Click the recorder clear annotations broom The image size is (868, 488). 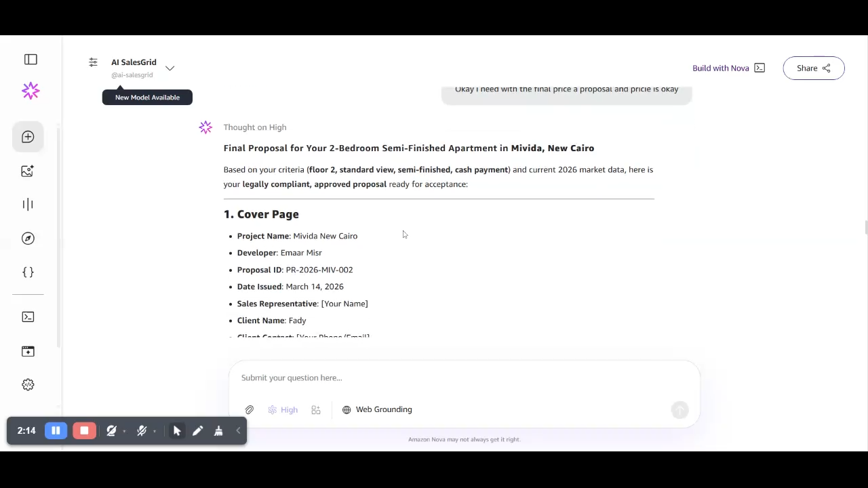(x=218, y=430)
